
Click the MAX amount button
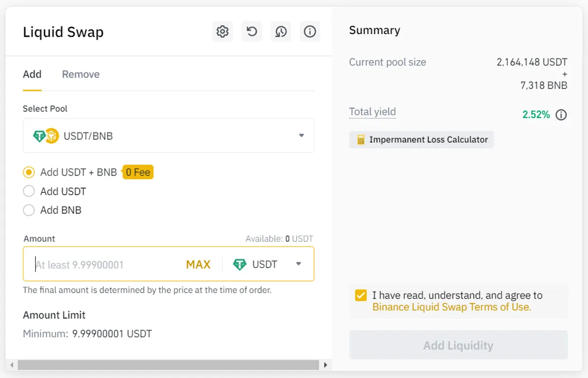click(198, 264)
